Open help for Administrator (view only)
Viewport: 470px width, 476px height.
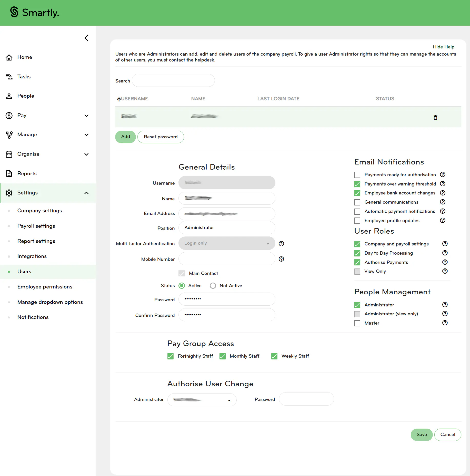pyautogui.click(x=445, y=314)
